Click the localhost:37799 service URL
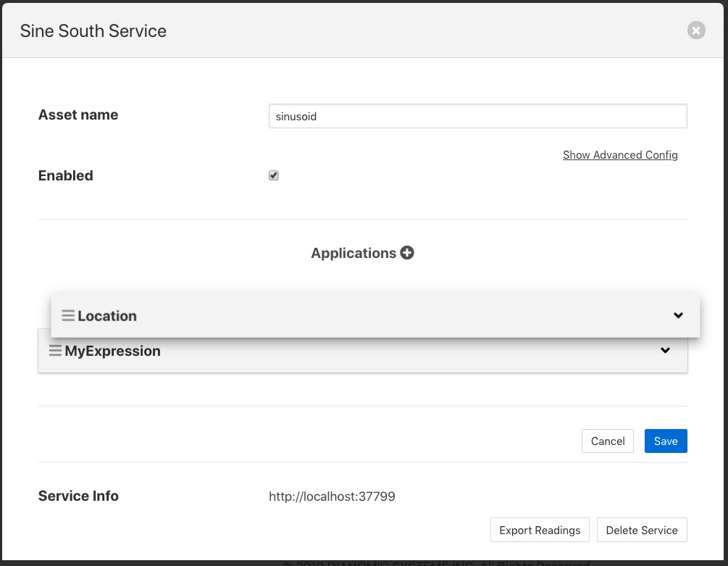 coord(332,496)
